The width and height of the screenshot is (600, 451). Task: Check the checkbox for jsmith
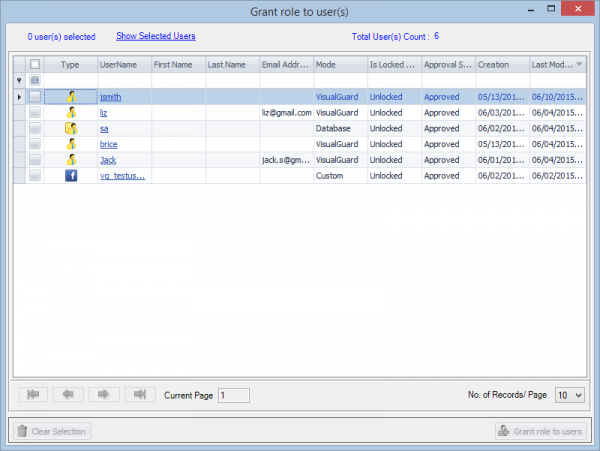click(x=35, y=96)
